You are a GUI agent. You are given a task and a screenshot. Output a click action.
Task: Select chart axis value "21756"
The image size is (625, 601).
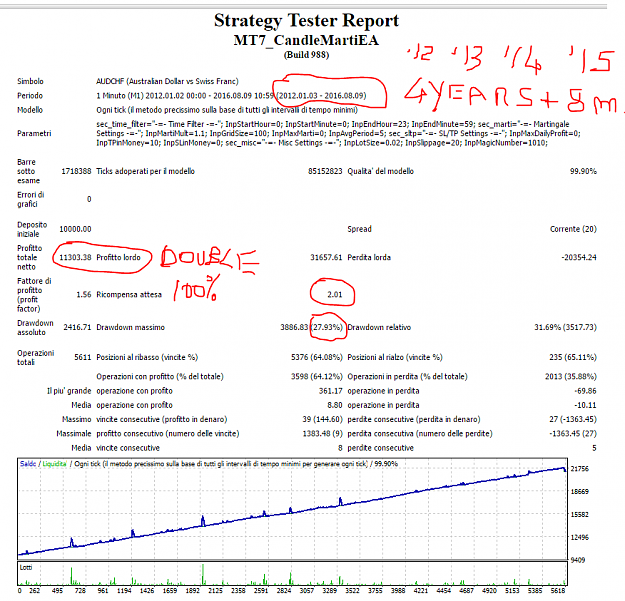tap(580, 469)
